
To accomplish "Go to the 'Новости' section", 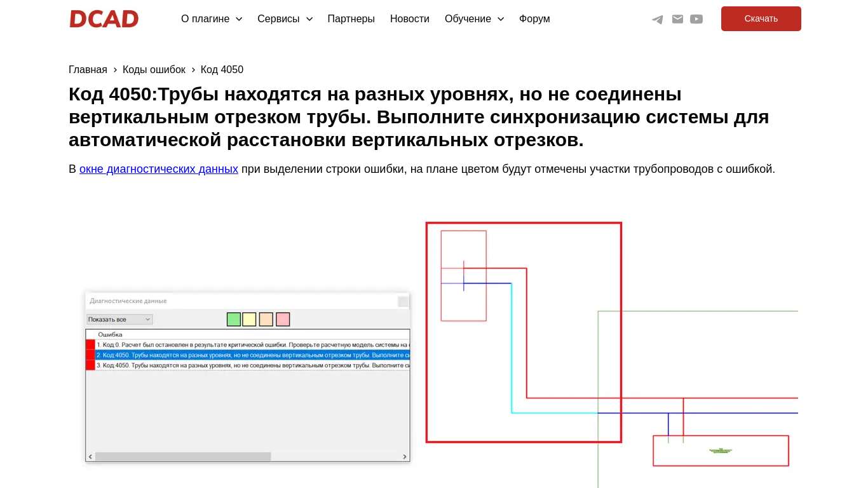I will 409,19.
